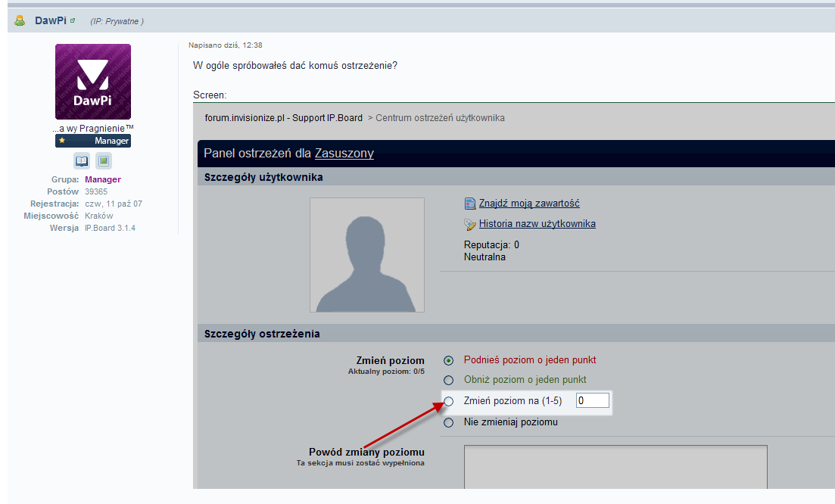Image resolution: width=835 pixels, height=504 pixels.
Task: Choose the Nie zmieniaj poziomu option
Action: 449,422
